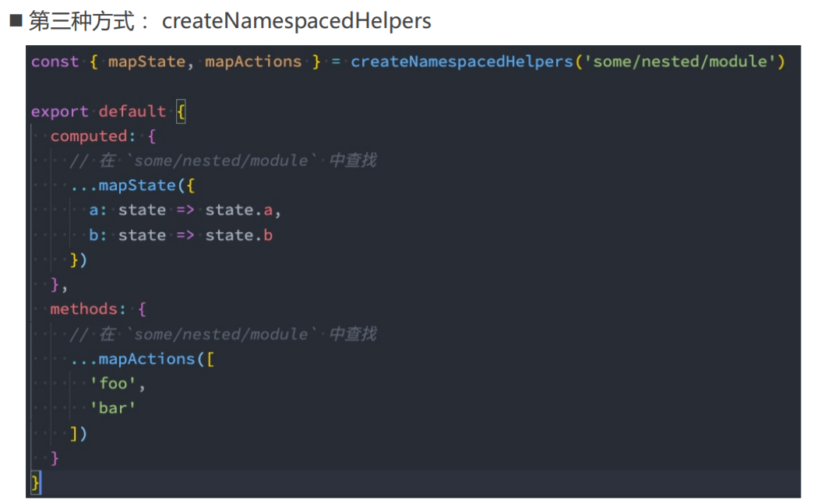Viewport: 814px width, 504px height.
Task: Click the 'foo' string
Action: (x=113, y=383)
